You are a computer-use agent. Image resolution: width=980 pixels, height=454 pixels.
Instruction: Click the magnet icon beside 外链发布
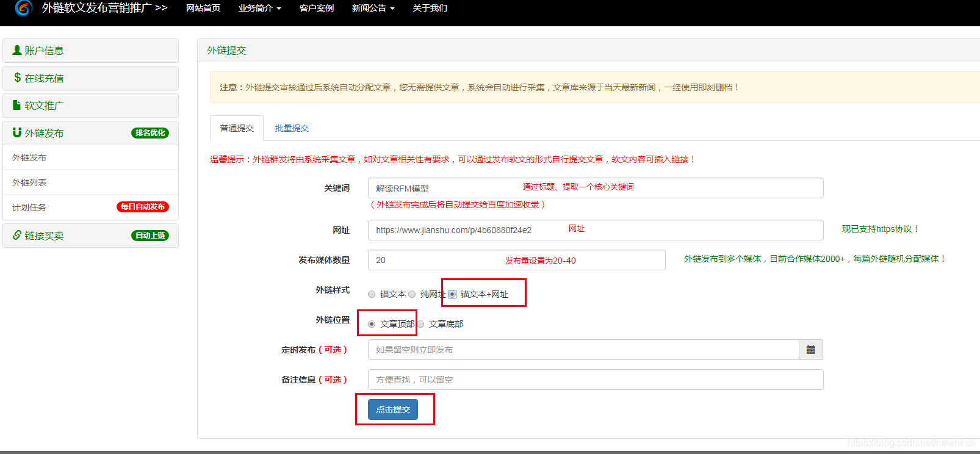coord(17,132)
